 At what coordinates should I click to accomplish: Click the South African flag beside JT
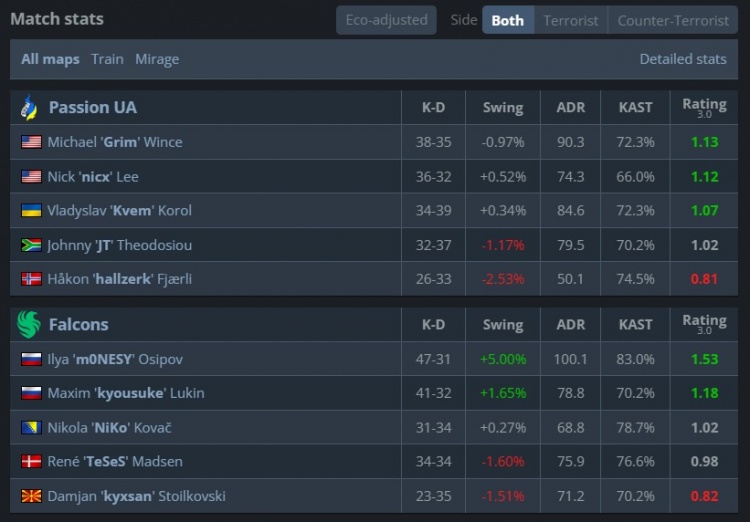pyautogui.click(x=31, y=245)
